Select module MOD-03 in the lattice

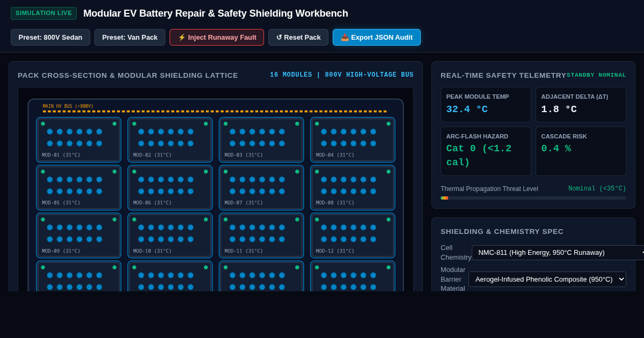click(x=261, y=139)
